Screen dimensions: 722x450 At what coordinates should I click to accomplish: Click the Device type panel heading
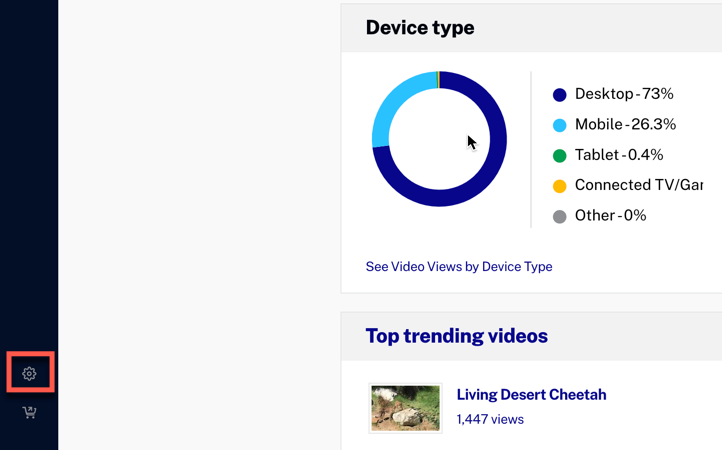(420, 28)
